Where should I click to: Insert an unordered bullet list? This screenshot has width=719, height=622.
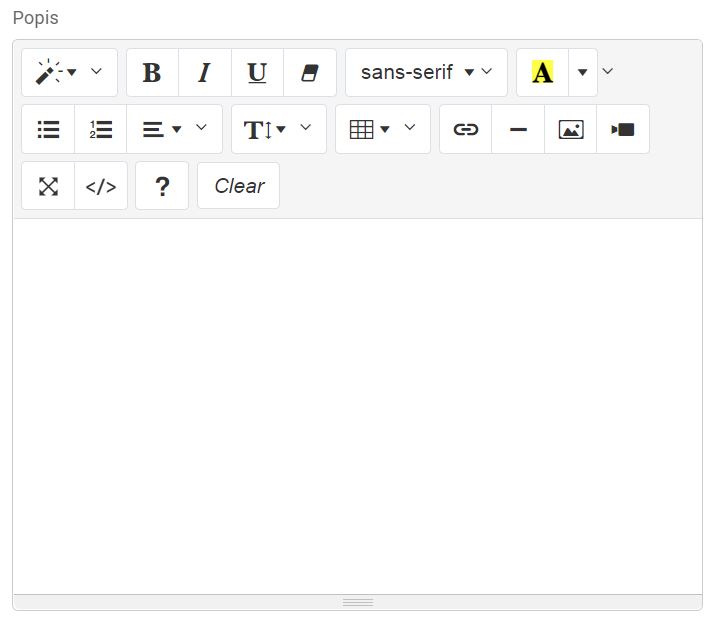pos(48,130)
